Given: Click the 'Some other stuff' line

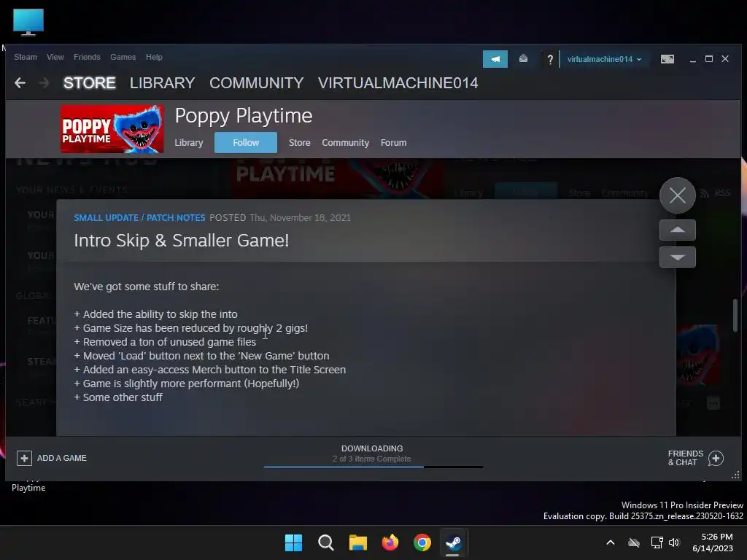Looking at the screenshot, I should coord(118,397).
